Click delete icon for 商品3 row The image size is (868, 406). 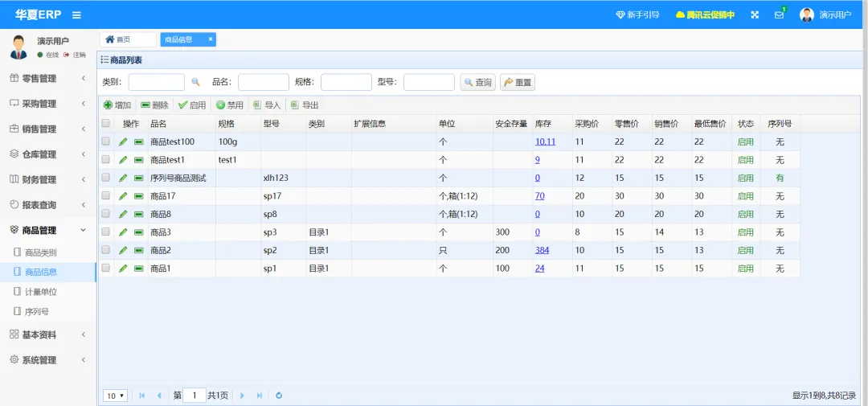(138, 232)
